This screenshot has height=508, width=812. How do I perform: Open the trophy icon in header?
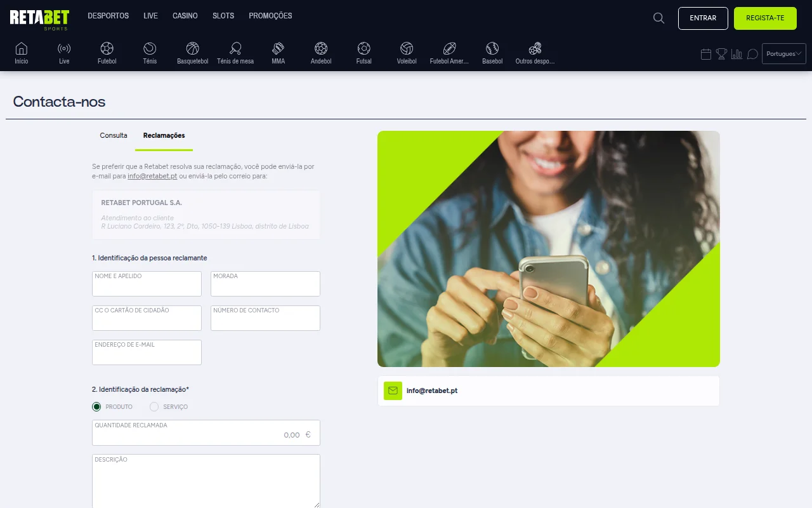tap(721, 54)
